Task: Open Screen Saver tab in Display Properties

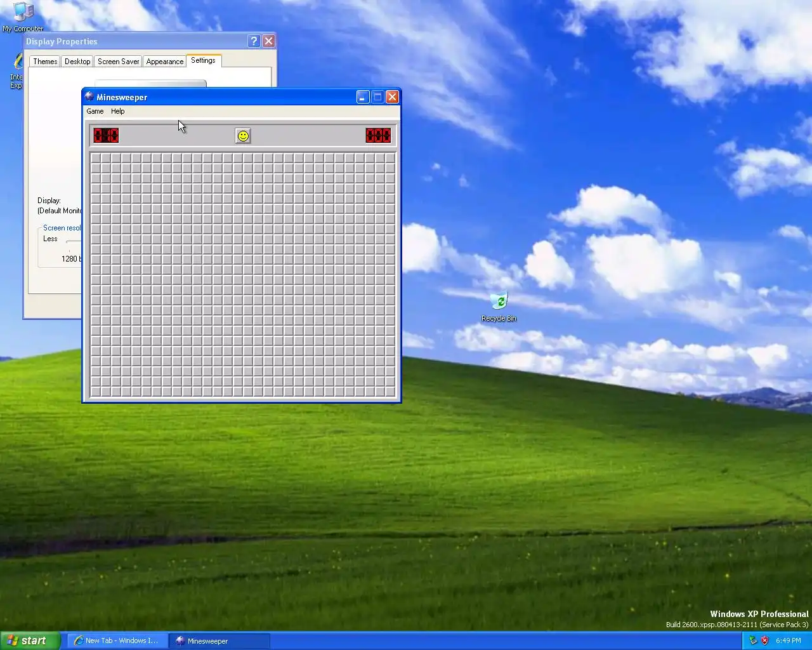Action: 119,62
